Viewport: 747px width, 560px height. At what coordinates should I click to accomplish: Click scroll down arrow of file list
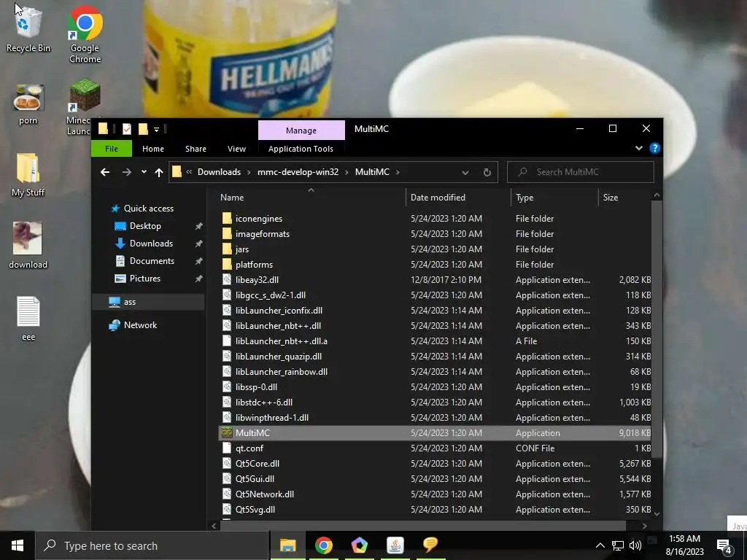coord(657,514)
